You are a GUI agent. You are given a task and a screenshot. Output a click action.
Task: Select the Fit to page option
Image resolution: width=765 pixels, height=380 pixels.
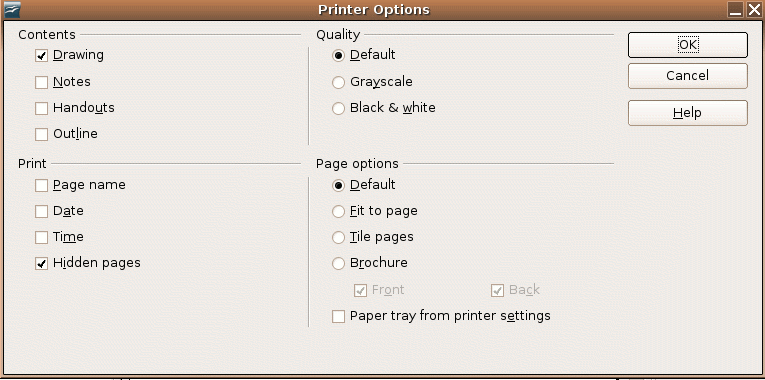(x=338, y=211)
